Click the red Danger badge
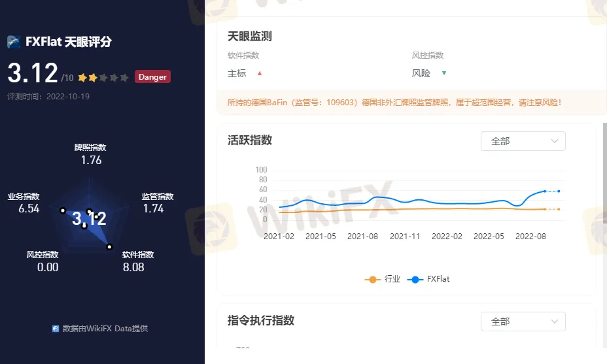This screenshot has height=364, width=607. 152,76
